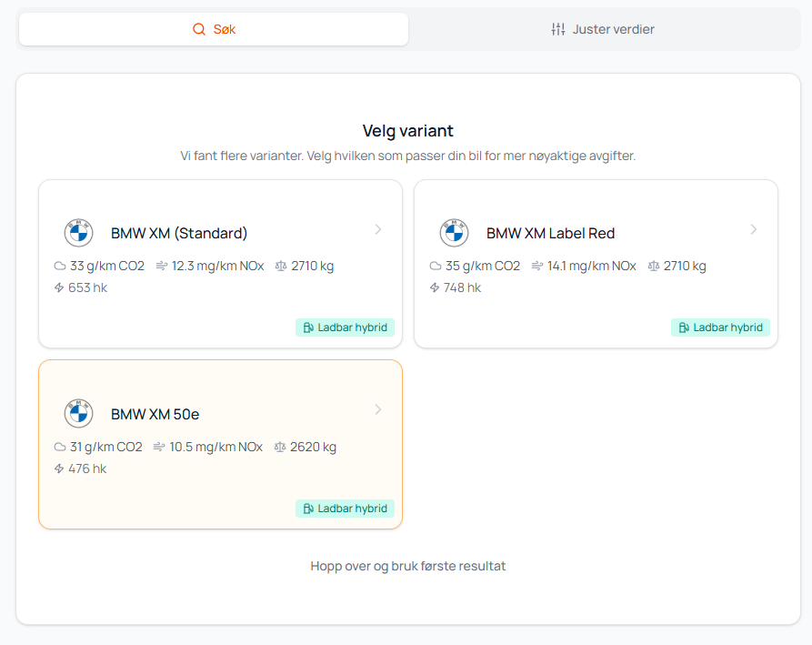The width and height of the screenshot is (812, 645).
Task: Switch to the Søk tab
Action: (x=214, y=29)
